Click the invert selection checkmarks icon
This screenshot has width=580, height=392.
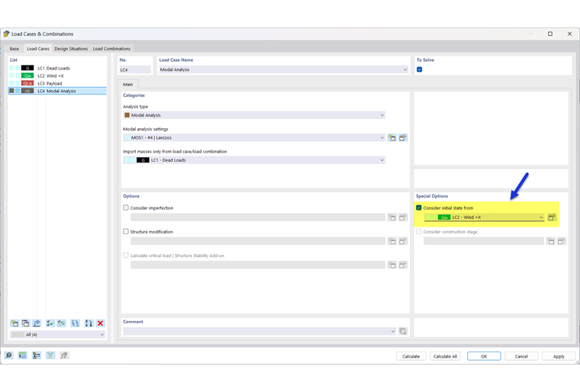coord(61,323)
